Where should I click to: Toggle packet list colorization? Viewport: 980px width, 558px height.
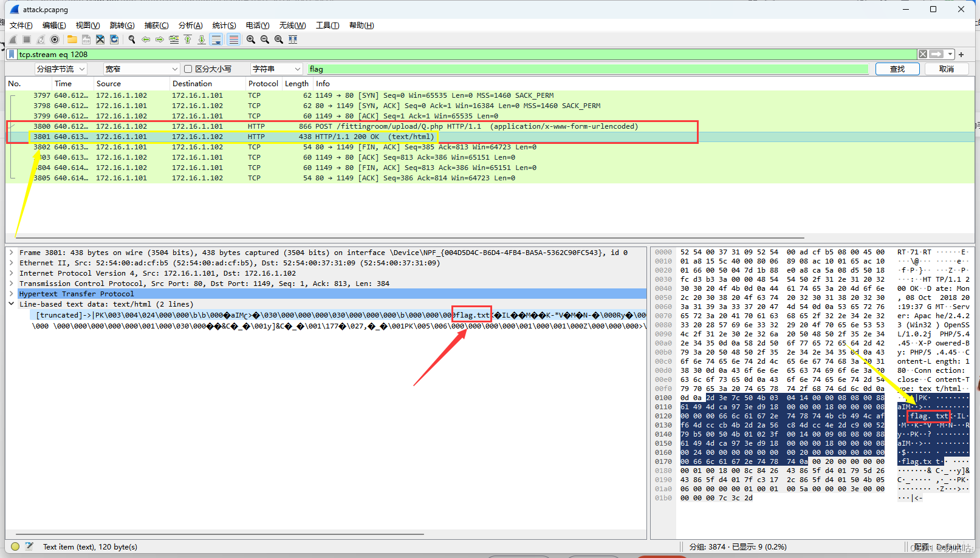pyautogui.click(x=234, y=39)
